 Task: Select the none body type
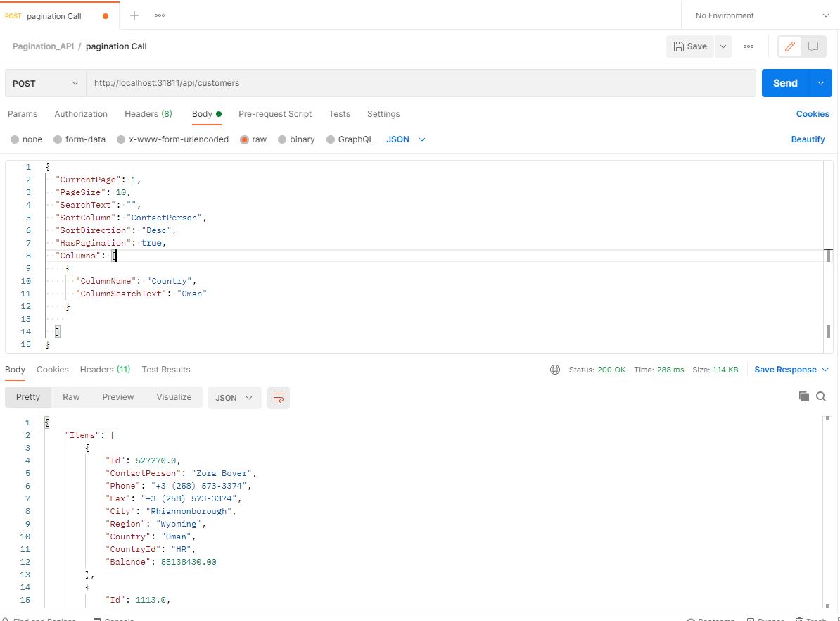point(26,139)
